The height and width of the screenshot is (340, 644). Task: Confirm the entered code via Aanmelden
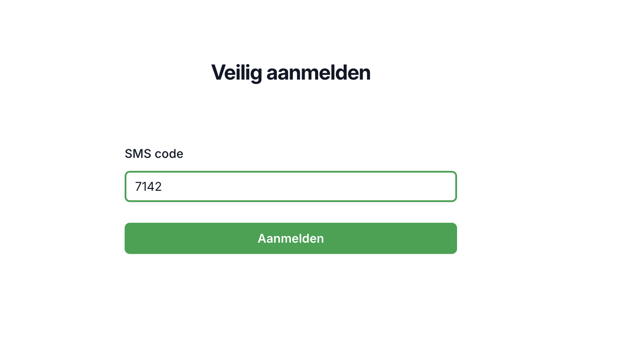coord(290,238)
